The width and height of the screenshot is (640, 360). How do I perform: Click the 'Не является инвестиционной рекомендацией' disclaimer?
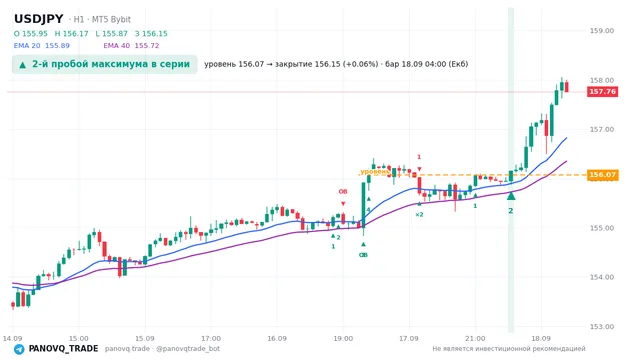pyautogui.click(x=509, y=349)
